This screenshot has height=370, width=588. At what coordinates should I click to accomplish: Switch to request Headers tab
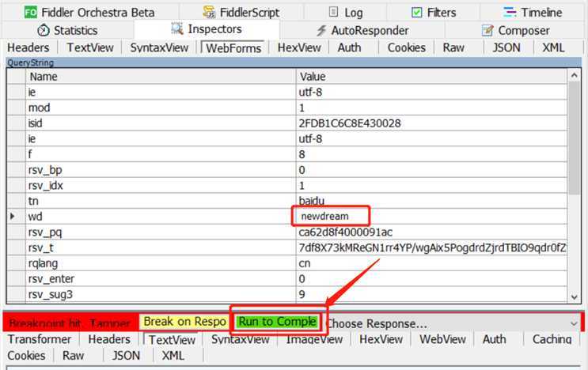coord(28,47)
